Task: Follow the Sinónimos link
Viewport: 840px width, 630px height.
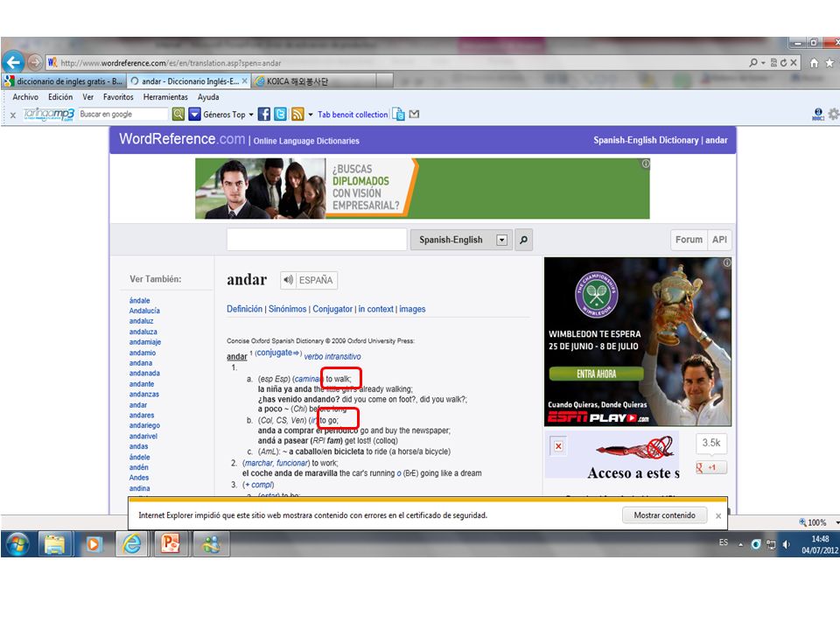Action: point(287,309)
